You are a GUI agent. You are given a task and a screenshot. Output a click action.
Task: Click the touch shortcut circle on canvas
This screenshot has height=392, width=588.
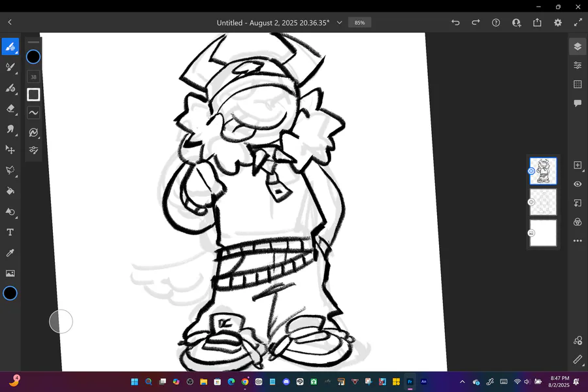tap(61, 321)
